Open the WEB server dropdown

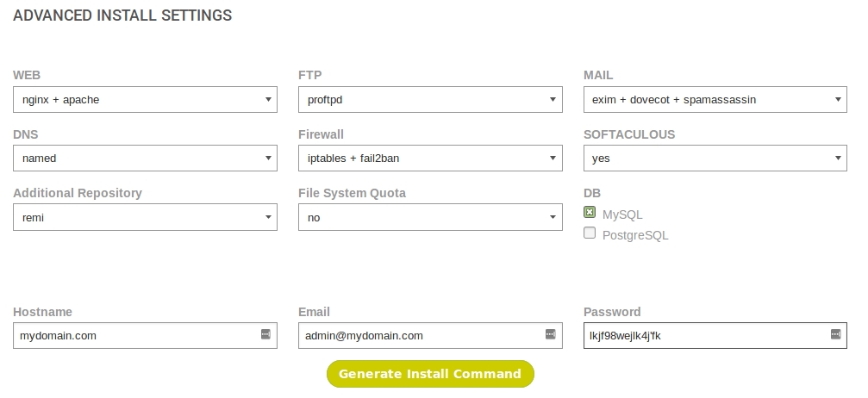coord(145,100)
